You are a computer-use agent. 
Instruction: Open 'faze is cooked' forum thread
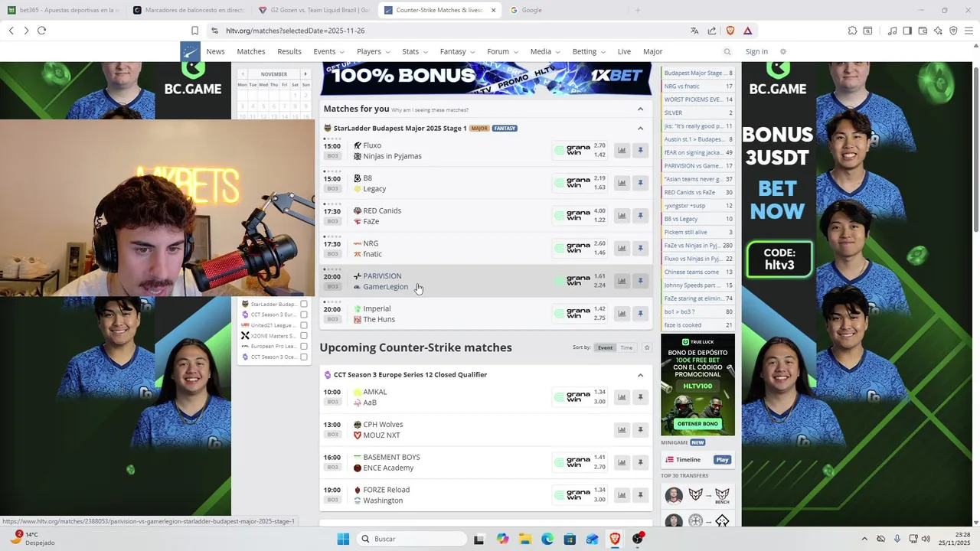pyautogui.click(x=698, y=325)
